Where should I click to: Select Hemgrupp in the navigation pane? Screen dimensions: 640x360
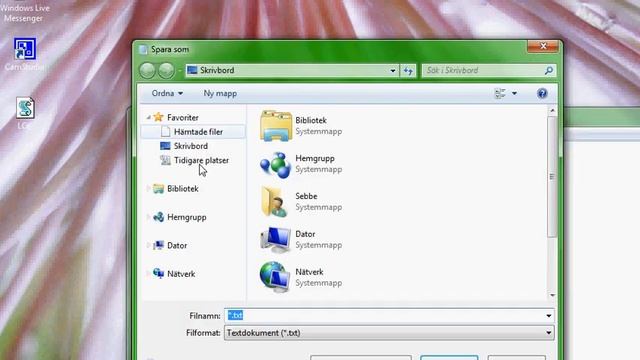pos(187,217)
